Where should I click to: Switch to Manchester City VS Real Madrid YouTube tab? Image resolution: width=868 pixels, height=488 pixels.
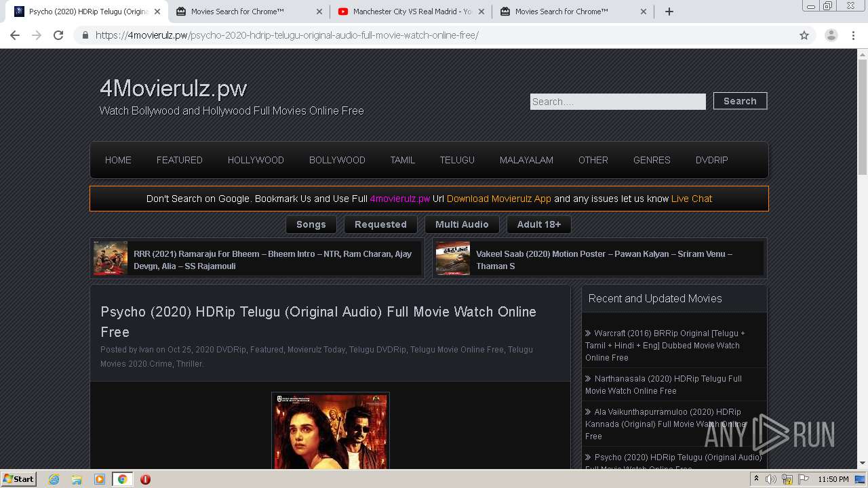tap(412, 12)
